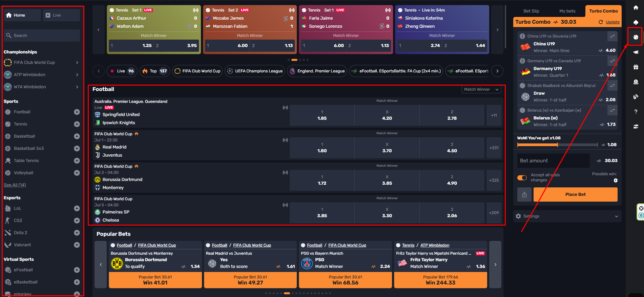
Task: Click See All (14) sports link
Action: click(x=15, y=185)
